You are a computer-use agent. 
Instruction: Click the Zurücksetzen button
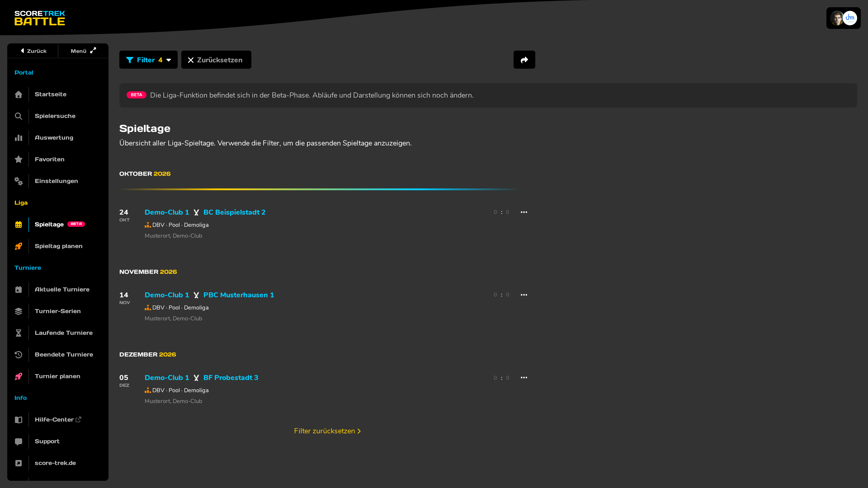pyautogui.click(x=216, y=60)
